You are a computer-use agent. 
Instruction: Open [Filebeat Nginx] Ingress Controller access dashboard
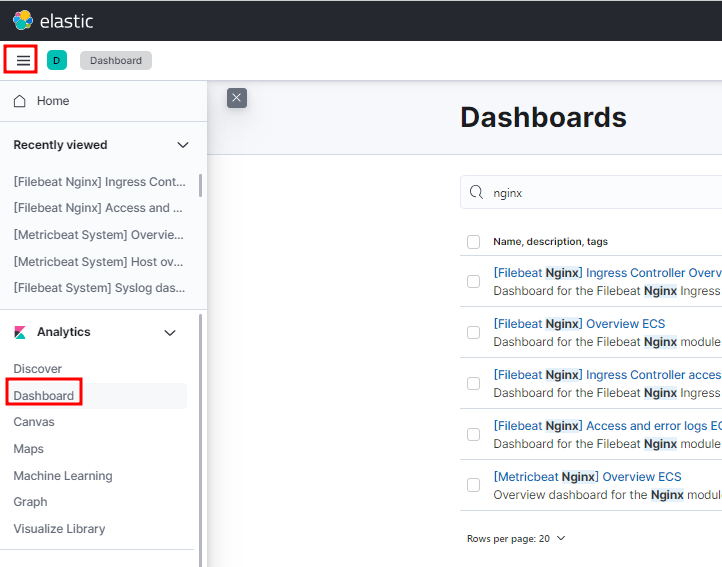click(607, 375)
